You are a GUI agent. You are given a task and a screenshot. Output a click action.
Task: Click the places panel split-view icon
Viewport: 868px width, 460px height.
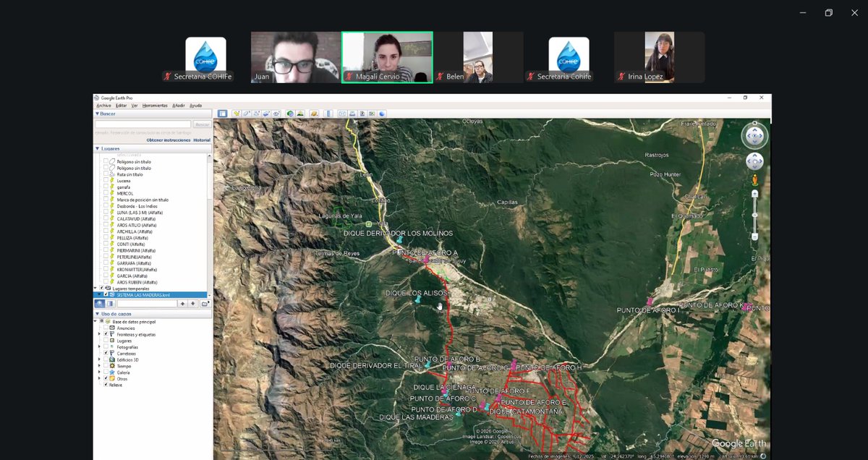point(110,304)
